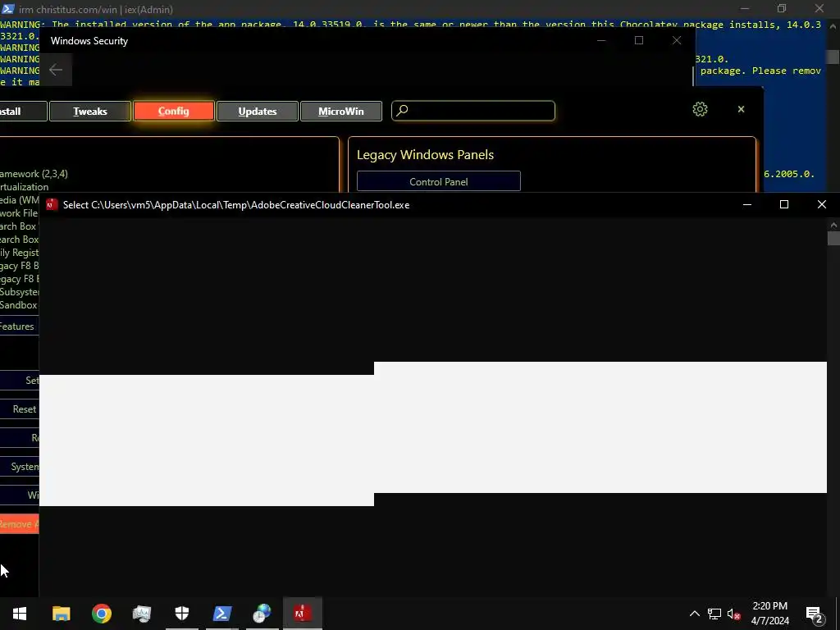The width and height of the screenshot is (840, 630).
Task: Click the muted volume tray icon
Action: coord(734,614)
